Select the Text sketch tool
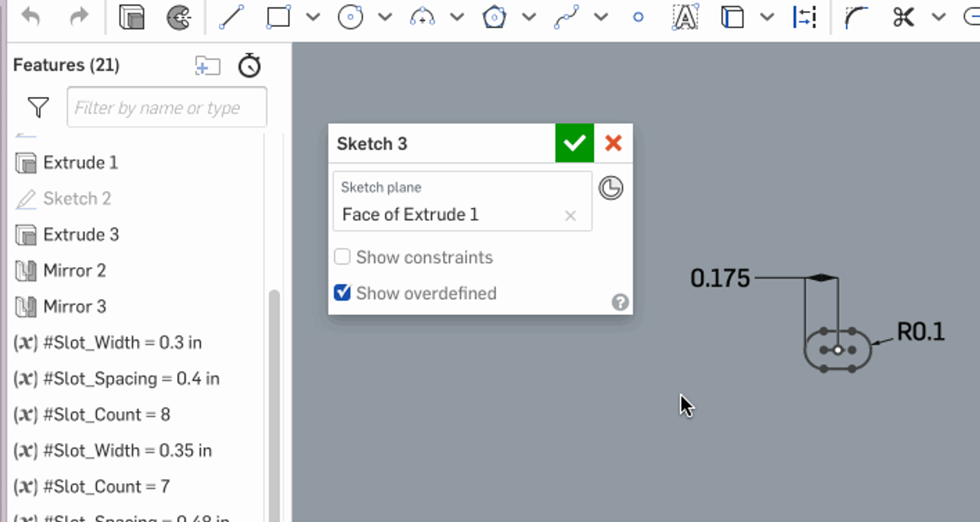The width and height of the screenshot is (980, 522). (685, 17)
